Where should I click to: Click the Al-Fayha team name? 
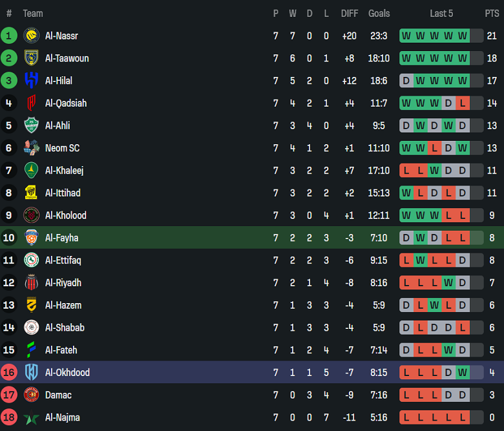[x=61, y=238]
